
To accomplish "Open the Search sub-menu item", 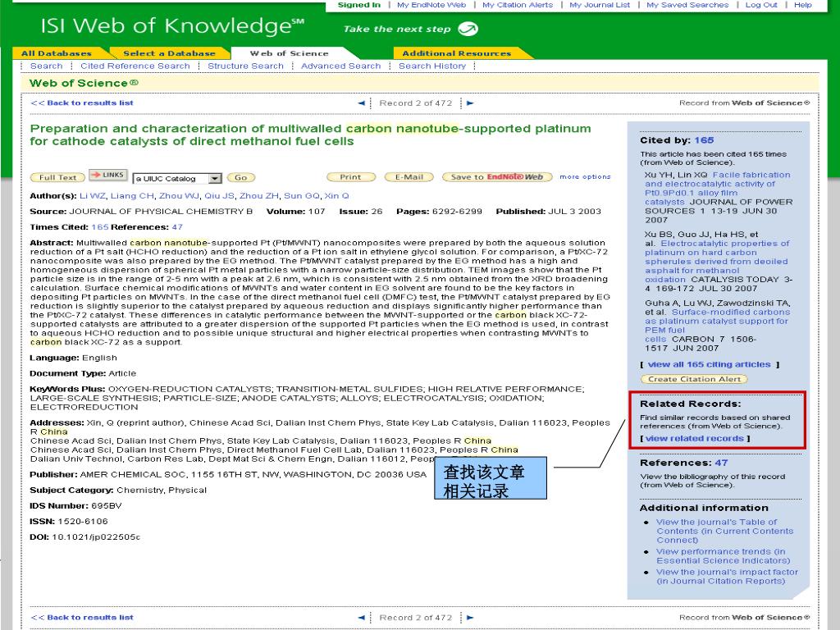I will point(47,66).
